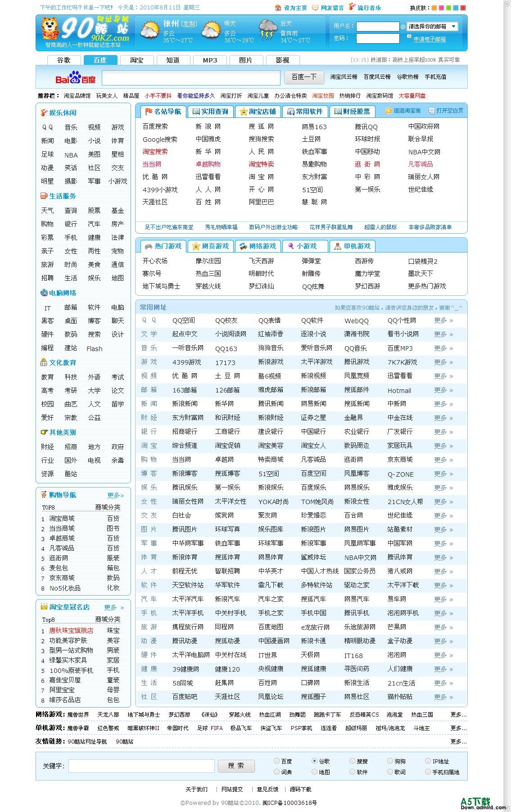
Task: Expand 更多 in the 文学 row
Action: click(443, 334)
